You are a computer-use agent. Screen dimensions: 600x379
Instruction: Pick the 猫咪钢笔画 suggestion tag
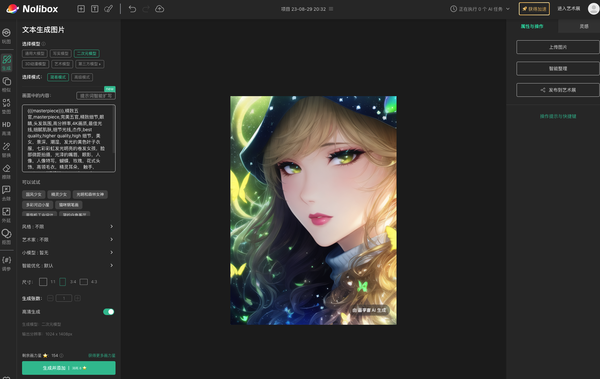[68, 205]
